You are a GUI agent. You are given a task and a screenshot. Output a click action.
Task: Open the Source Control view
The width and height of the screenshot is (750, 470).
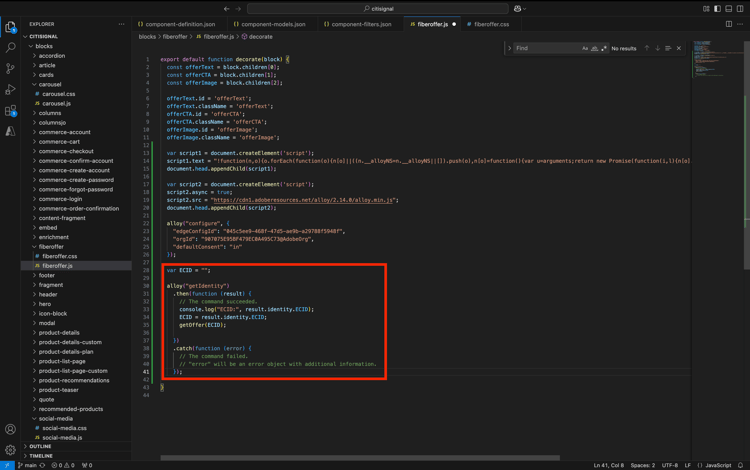point(11,68)
